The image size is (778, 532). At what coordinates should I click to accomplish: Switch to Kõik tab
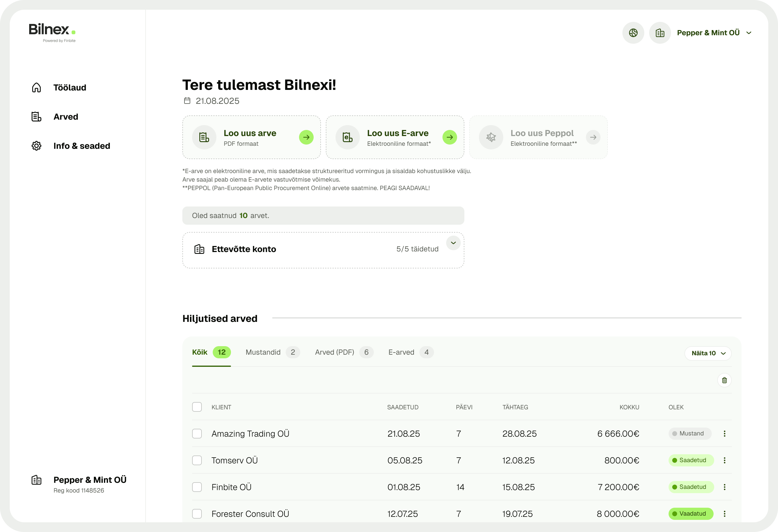tap(211, 352)
